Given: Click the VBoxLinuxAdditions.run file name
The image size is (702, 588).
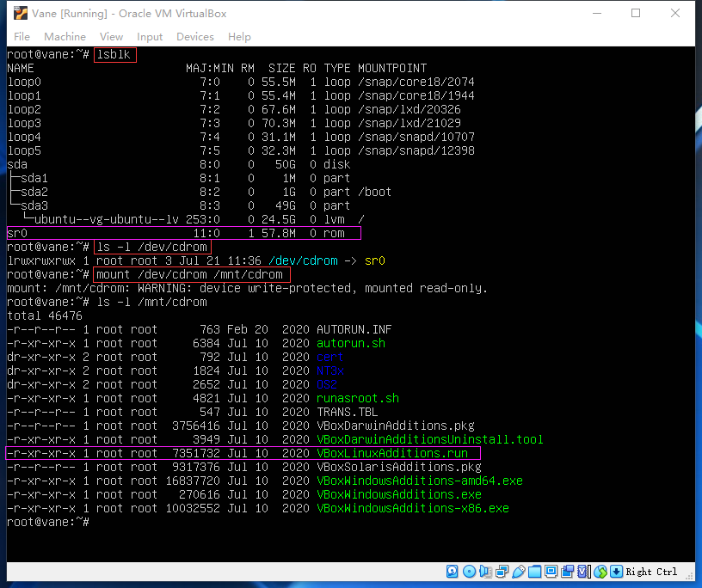Looking at the screenshot, I should 392,453.
